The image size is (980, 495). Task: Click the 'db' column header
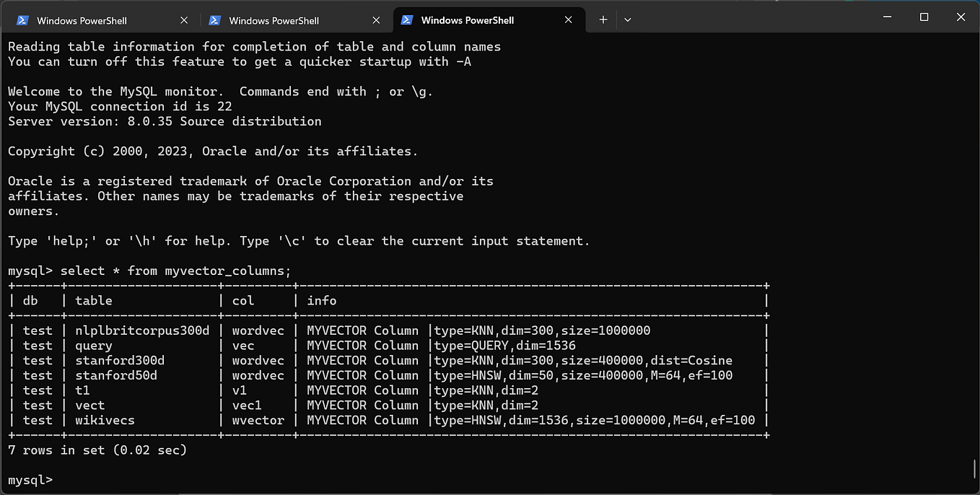coord(30,301)
